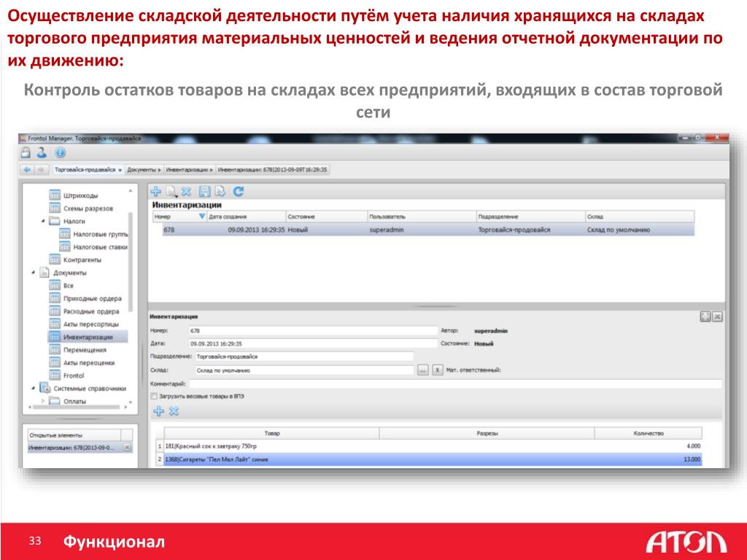Refresh the inventory list
Screen dimensions: 747x560
tap(239, 192)
